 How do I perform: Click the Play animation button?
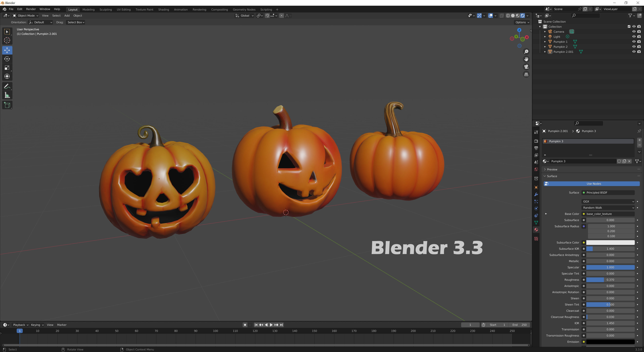pyautogui.click(x=271, y=325)
